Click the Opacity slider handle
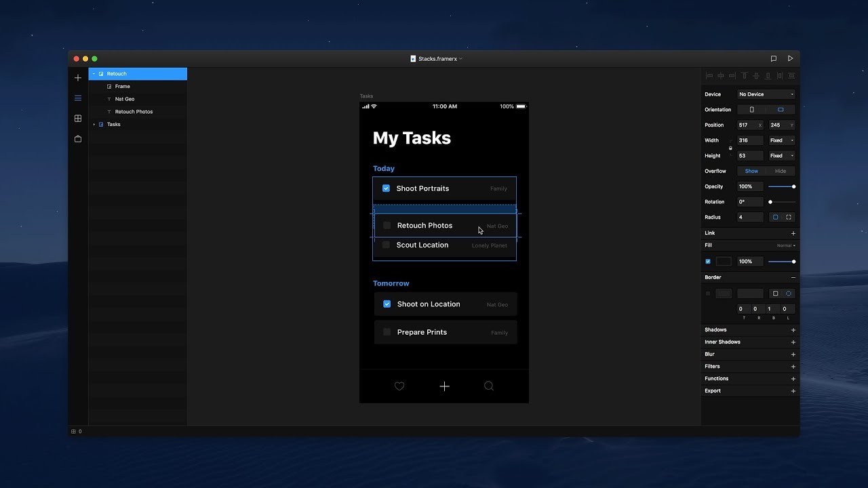Screen dimensions: 868x488 (x=793, y=186)
